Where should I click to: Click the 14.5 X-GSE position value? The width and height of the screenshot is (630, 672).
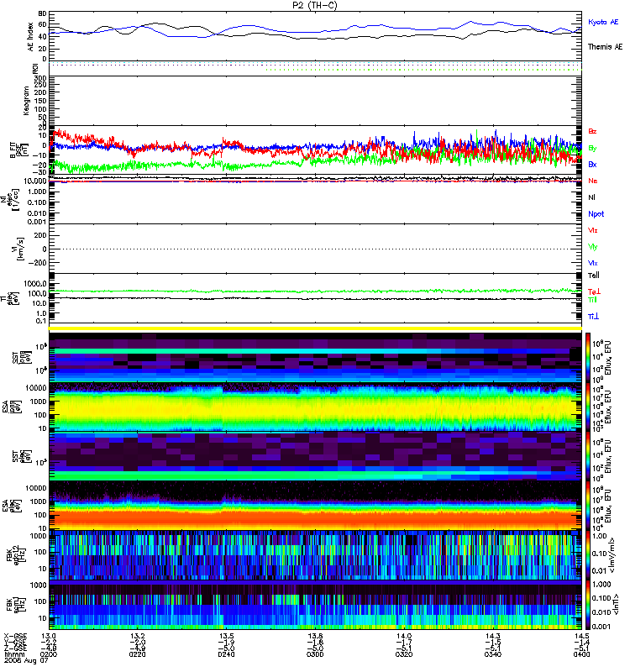coord(581,636)
